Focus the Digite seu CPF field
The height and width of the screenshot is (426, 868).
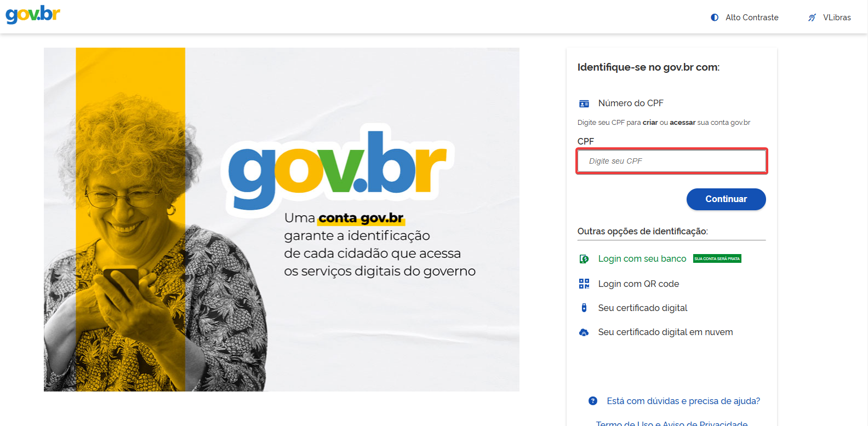point(672,161)
